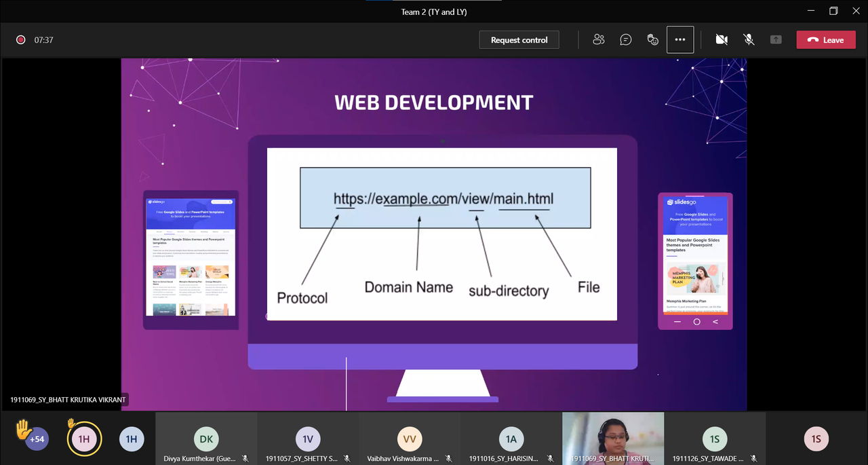Screen dimensions: 868x465
Task: Open More actions ellipsis menu
Action: tap(680, 40)
